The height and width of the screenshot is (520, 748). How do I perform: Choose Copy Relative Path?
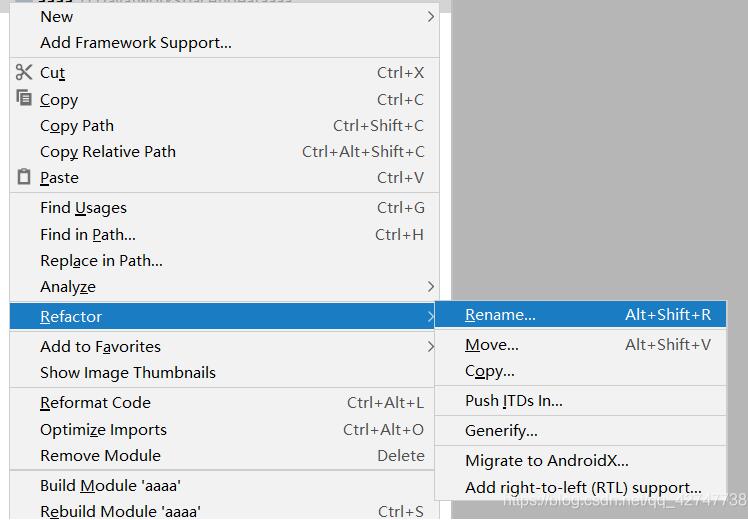(107, 152)
